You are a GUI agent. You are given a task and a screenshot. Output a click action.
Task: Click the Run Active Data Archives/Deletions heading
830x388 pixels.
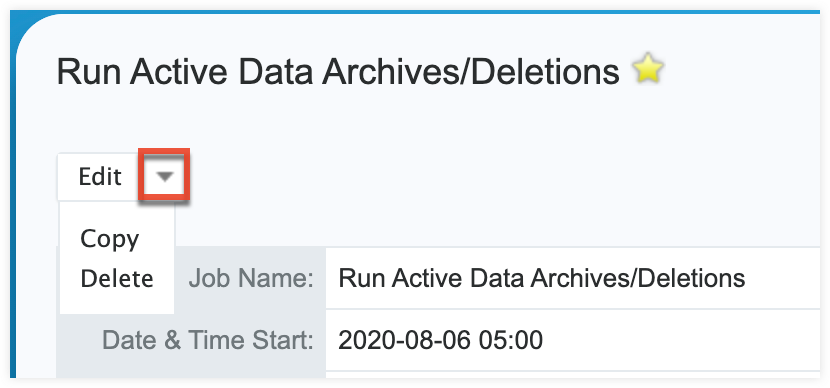coord(338,71)
